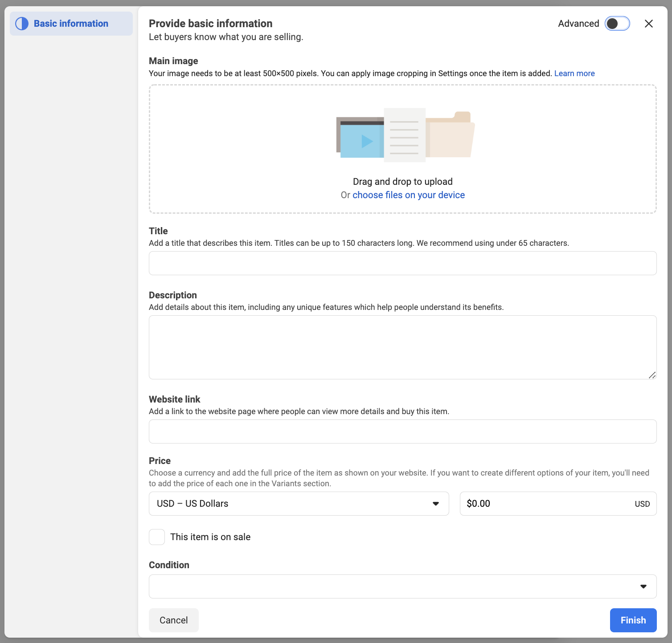Expand the Condition dropdown field
The image size is (672, 643).
(402, 586)
